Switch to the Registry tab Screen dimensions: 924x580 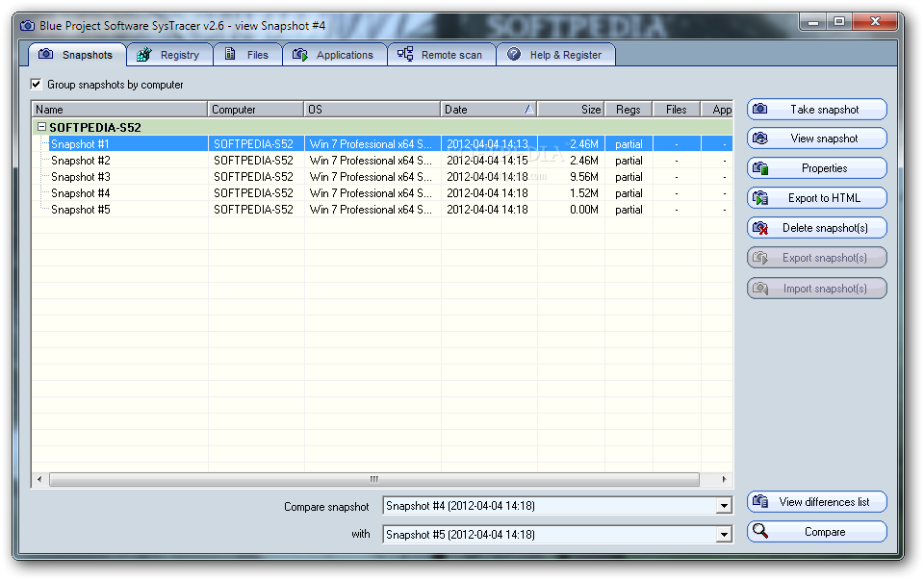click(x=169, y=55)
